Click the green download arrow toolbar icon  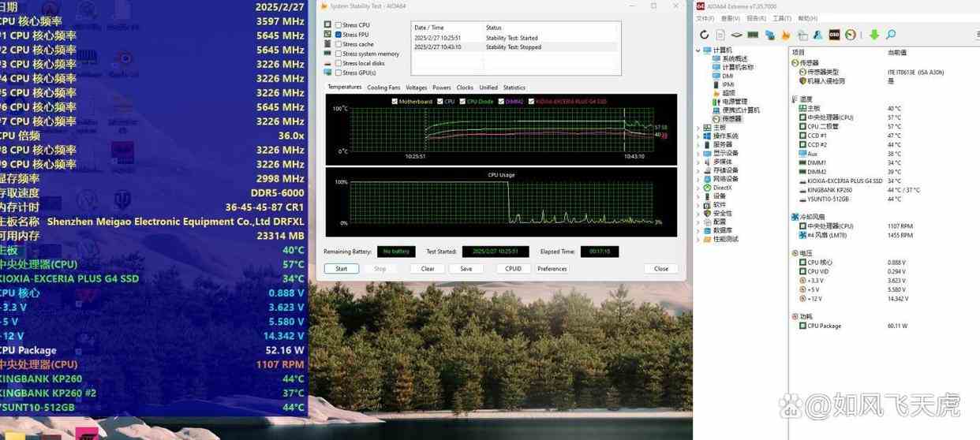874,35
